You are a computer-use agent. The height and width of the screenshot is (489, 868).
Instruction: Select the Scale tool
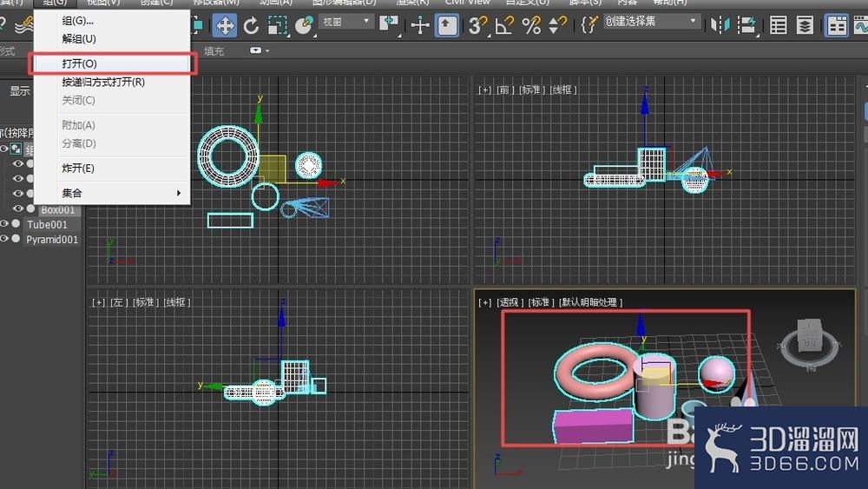pyautogui.click(x=278, y=25)
